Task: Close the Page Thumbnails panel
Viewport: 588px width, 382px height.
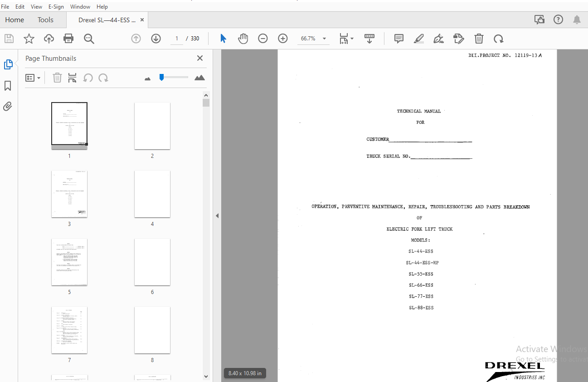Action: click(200, 58)
